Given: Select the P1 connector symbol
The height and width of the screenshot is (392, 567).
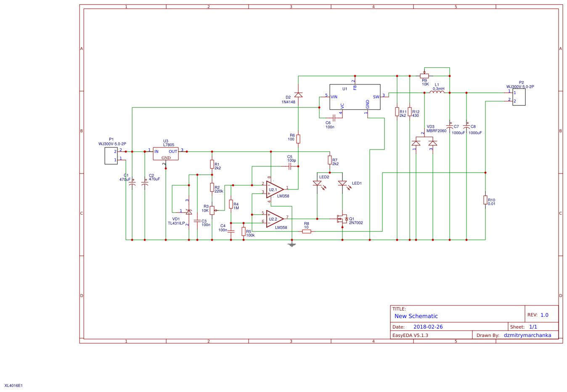Looking at the screenshot, I should click(111, 156).
